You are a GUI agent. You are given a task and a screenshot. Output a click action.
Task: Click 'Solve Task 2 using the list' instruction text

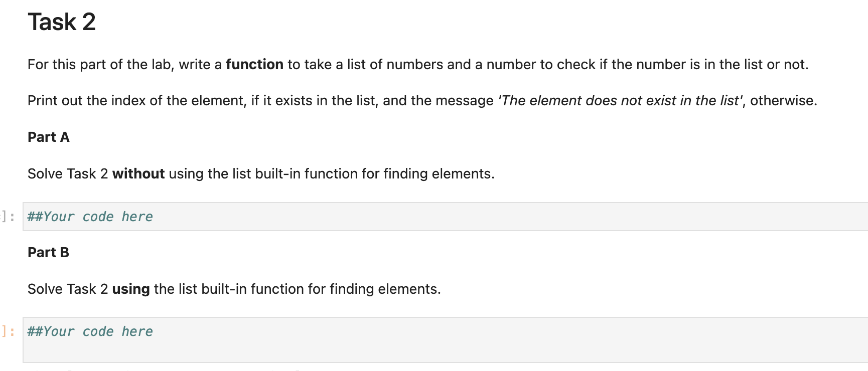(x=234, y=289)
